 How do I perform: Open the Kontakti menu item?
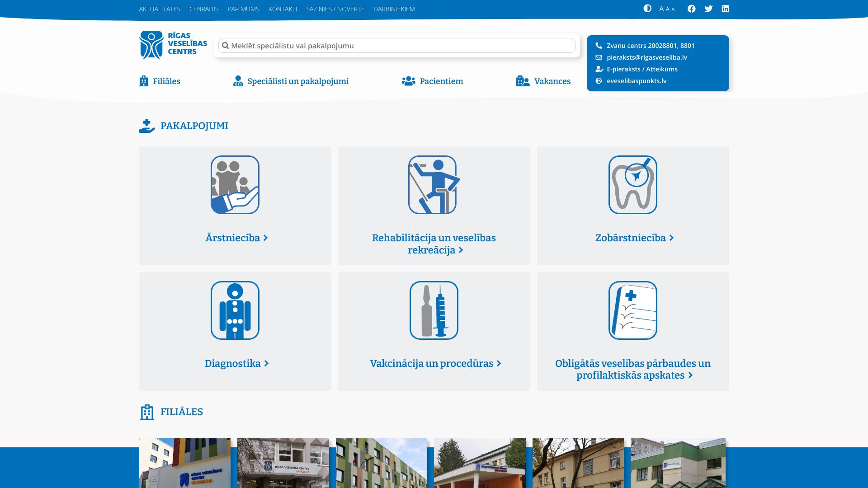pyautogui.click(x=283, y=9)
